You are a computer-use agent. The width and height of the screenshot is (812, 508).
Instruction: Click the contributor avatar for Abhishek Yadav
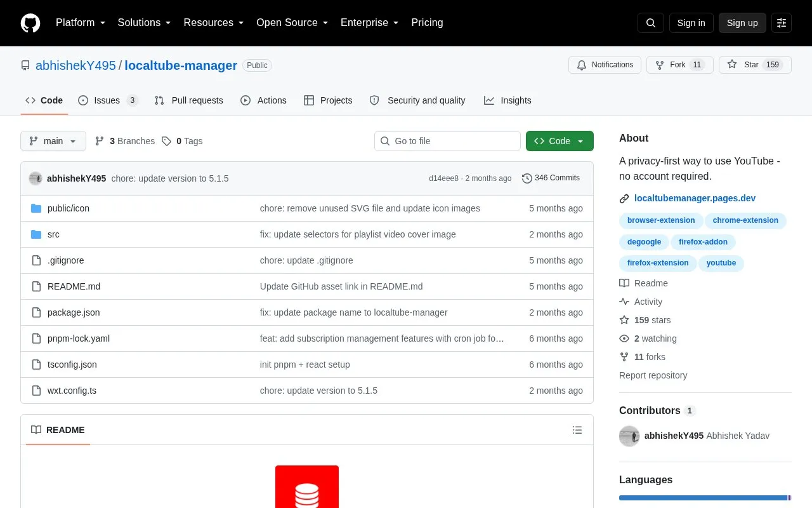pyautogui.click(x=629, y=436)
